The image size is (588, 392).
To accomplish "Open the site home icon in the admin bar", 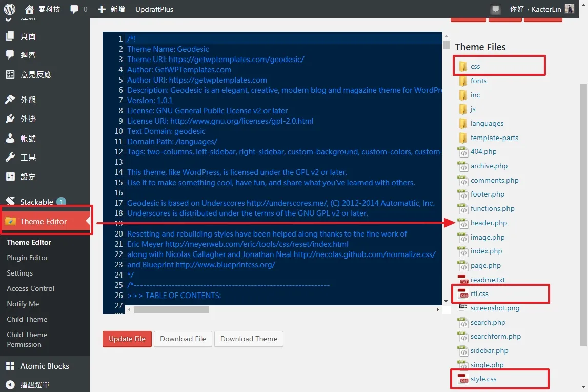I will [x=29, y=9].
